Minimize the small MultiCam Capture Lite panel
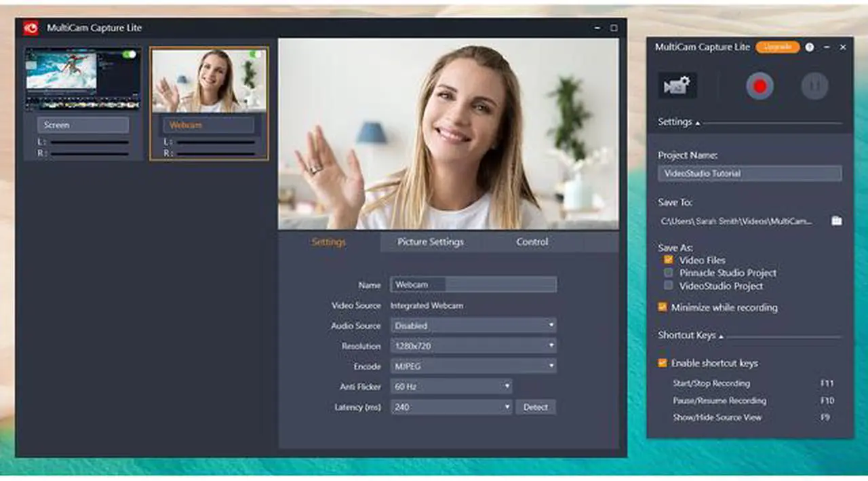 coord(827,47)
